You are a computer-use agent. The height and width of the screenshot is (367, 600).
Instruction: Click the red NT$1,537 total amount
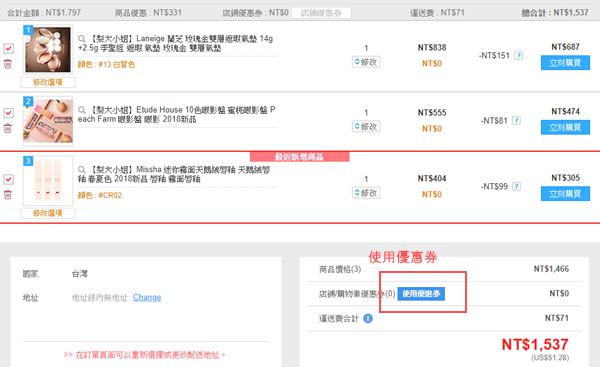pos(535,344)
